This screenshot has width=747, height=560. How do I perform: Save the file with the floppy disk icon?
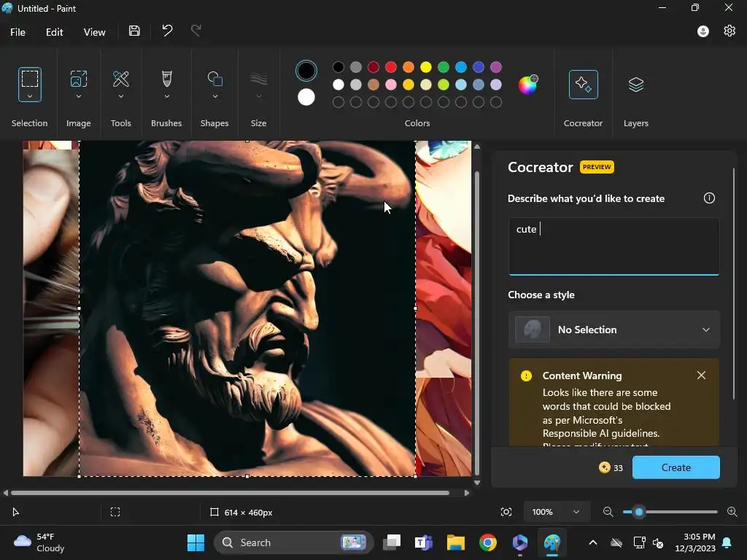click(134, 31)
